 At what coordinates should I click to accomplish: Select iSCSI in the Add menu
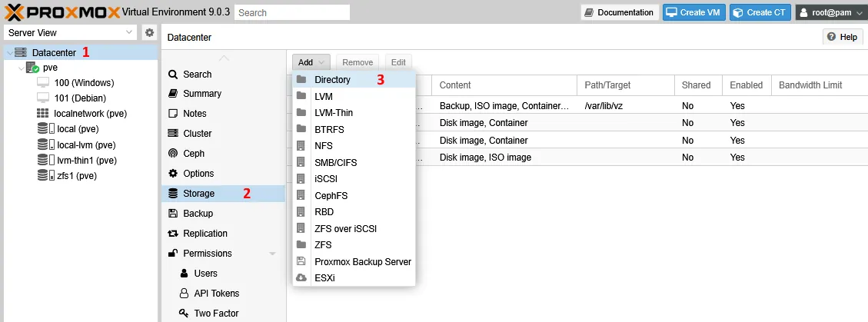(354, 179)
